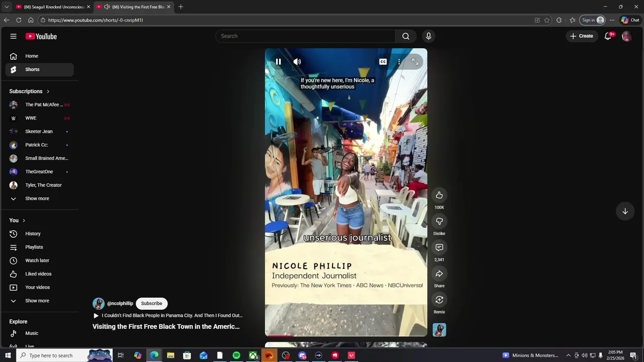Click the search magnifier button
This screenshot has height=362, width=644.
(406, 36)
